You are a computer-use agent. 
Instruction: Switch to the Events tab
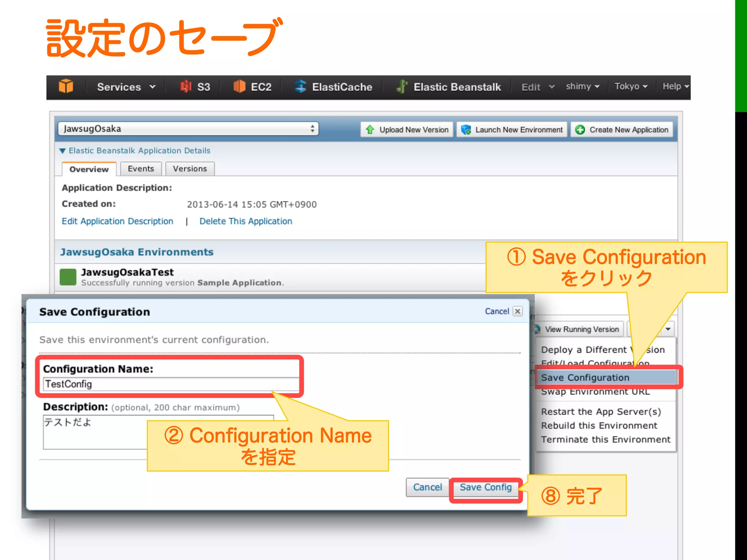[141, 169]
